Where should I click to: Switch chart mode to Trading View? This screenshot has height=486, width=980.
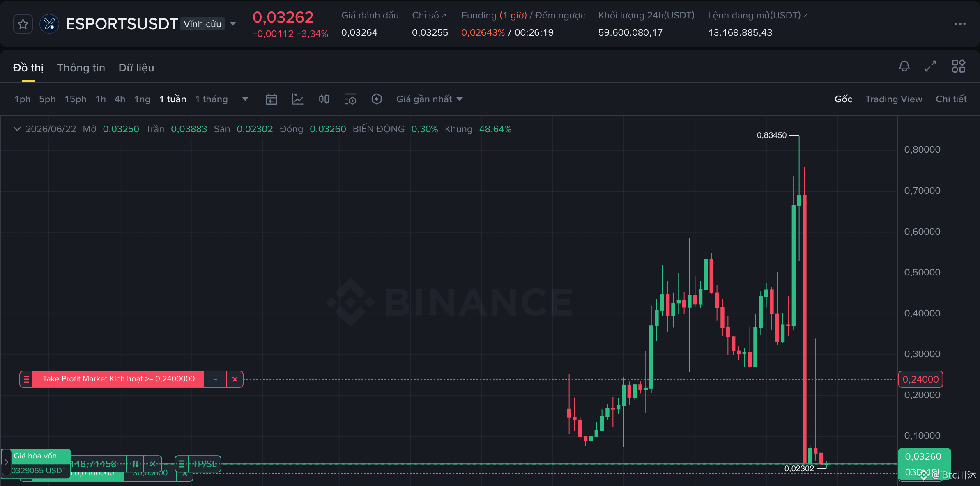[894, 99]
